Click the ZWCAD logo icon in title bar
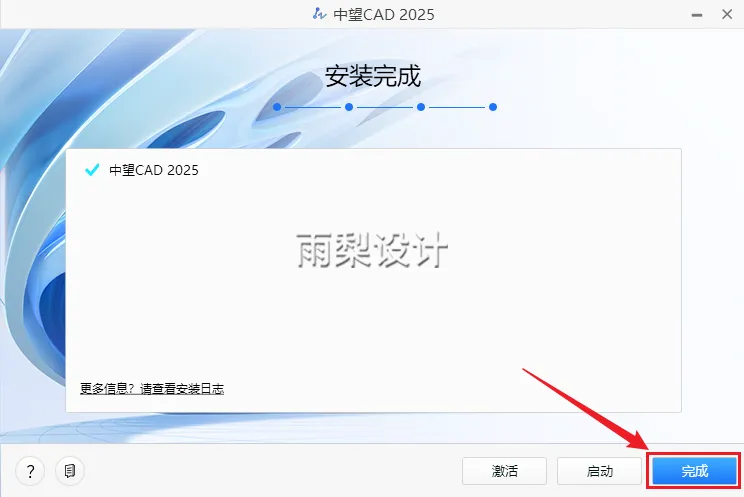 point(319,14)
